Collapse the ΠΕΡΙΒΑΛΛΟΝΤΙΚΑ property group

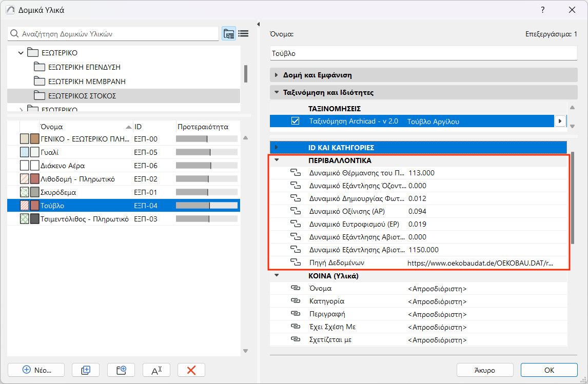coord(277,160)
